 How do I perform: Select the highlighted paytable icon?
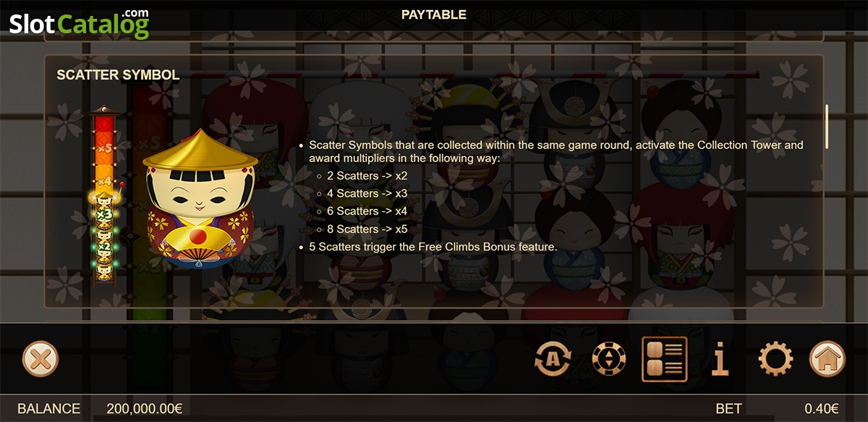(x=664, y=359)
